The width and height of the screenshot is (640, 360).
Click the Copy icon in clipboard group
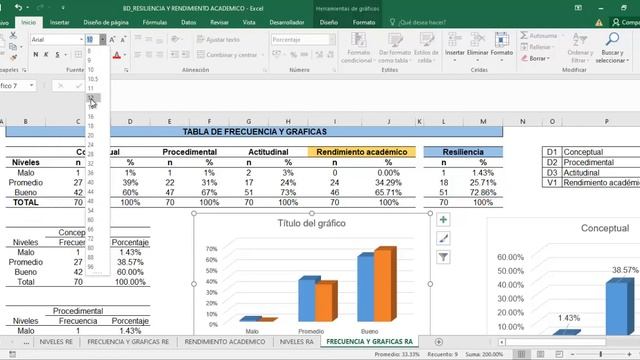[13, 47]
